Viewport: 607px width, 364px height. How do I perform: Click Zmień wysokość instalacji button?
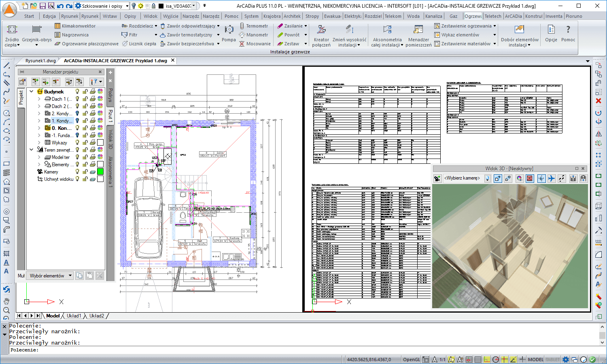point(349,36)
